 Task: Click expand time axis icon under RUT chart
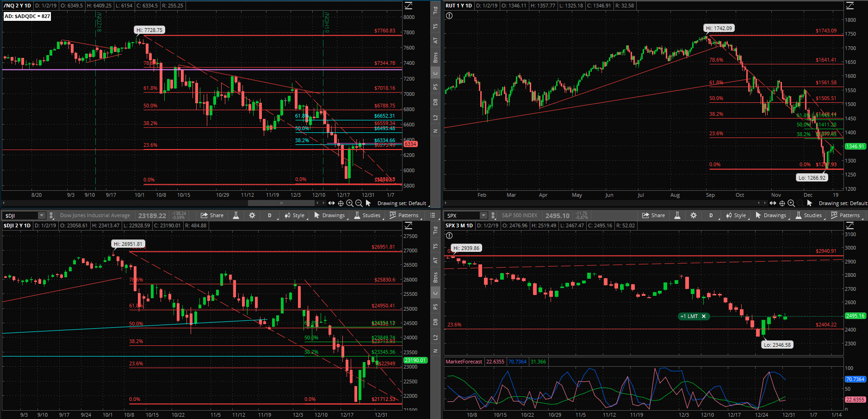(773, 203)
